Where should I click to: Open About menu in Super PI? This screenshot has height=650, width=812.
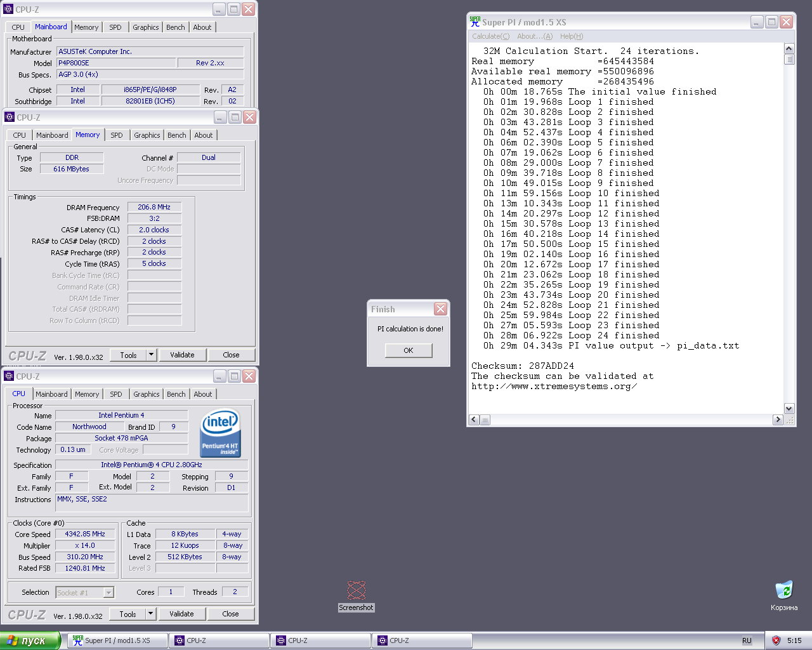(534, 36)
